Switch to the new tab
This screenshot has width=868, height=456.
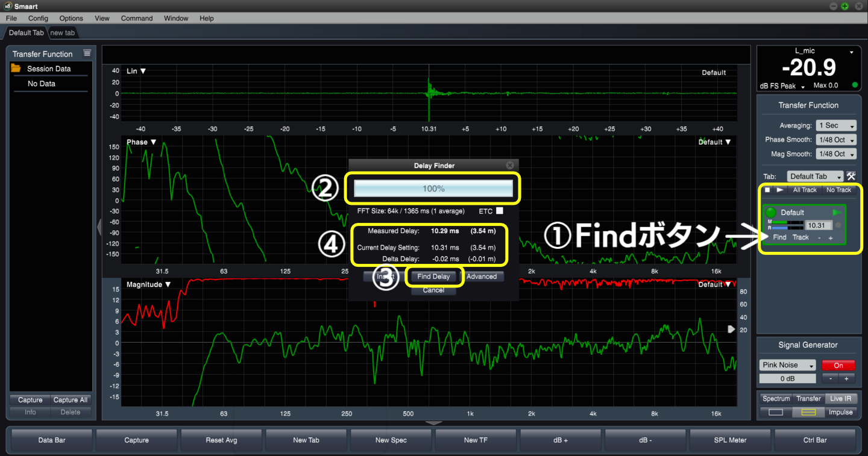coord(63,33)
